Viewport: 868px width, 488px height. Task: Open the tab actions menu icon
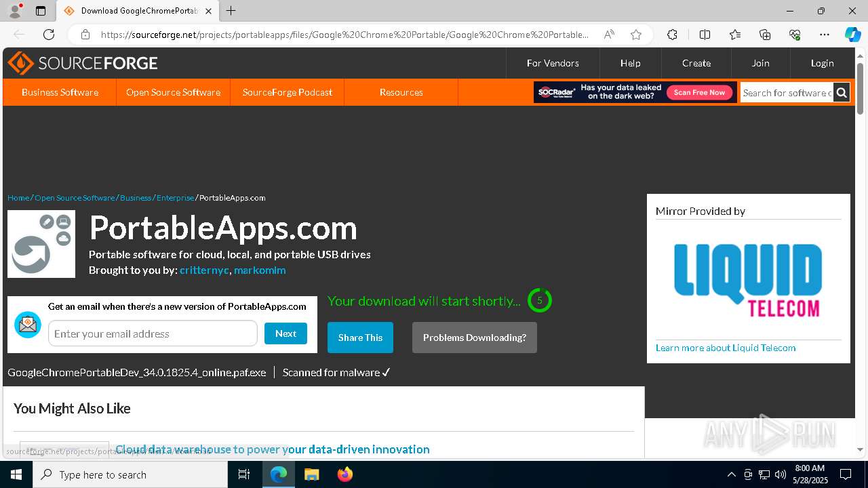coord(41,11)
